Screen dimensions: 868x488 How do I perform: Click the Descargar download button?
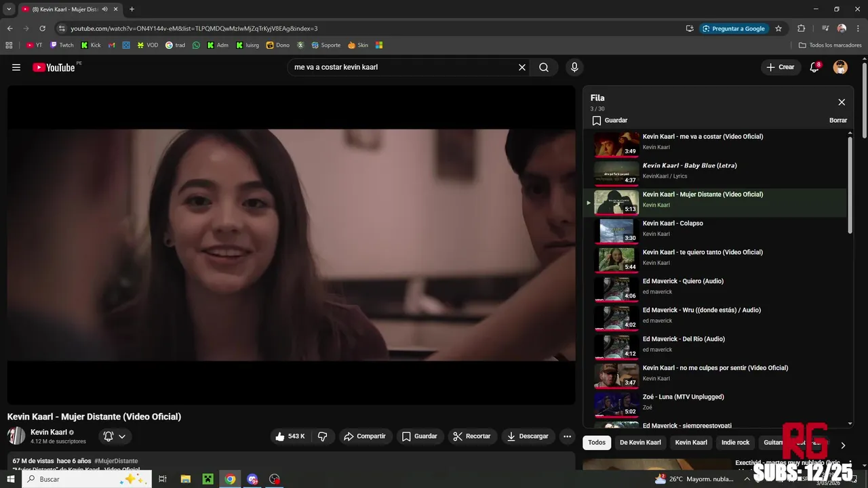pos(528,436)
